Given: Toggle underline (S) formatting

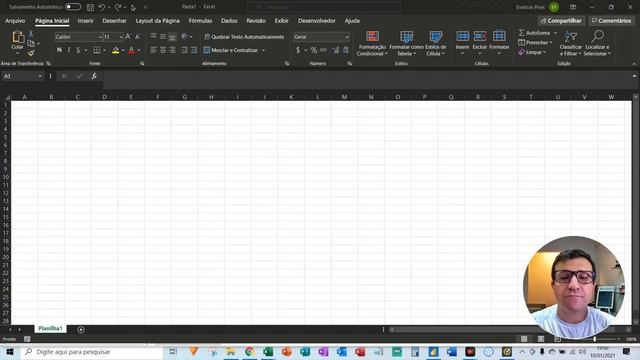Looking at the screenshot, I should 78,50.
